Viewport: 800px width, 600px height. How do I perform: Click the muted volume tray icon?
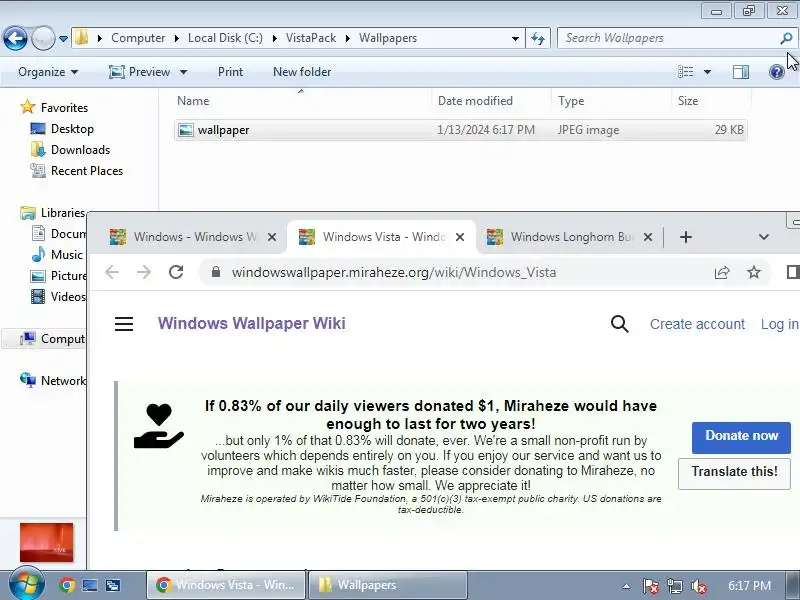[698, 586]
